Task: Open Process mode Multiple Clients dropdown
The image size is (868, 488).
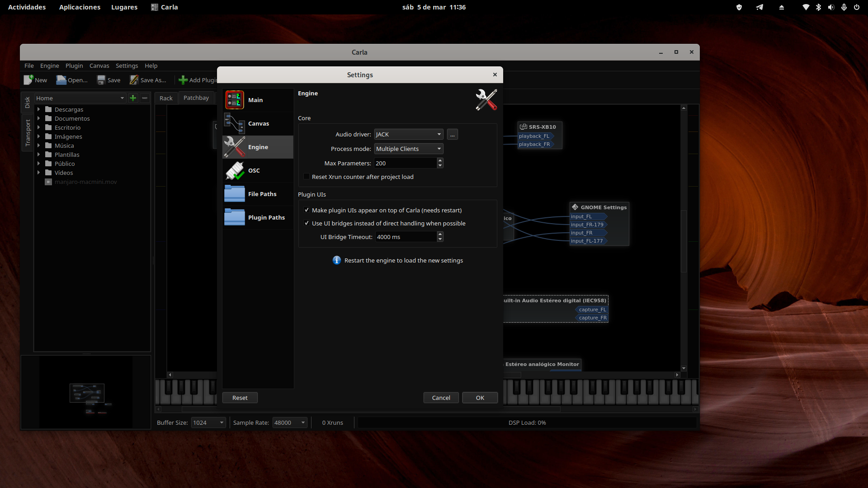Action: click(408, 149)
